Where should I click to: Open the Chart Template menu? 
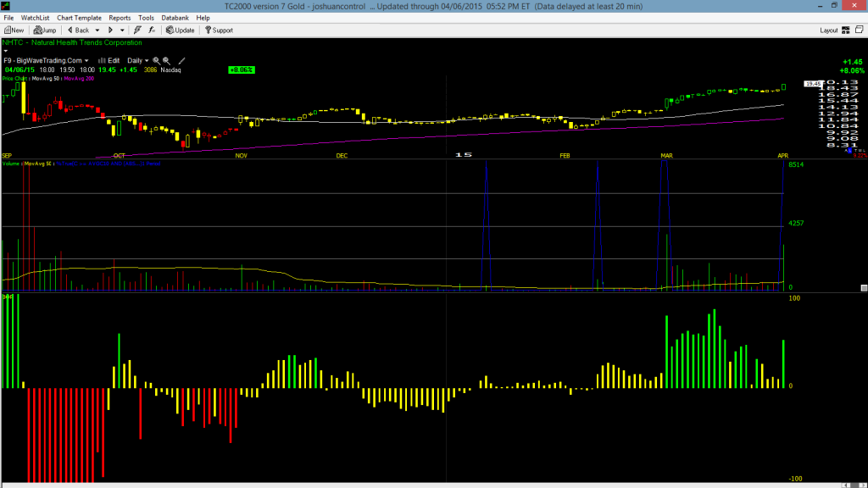[x=79, y=18]
